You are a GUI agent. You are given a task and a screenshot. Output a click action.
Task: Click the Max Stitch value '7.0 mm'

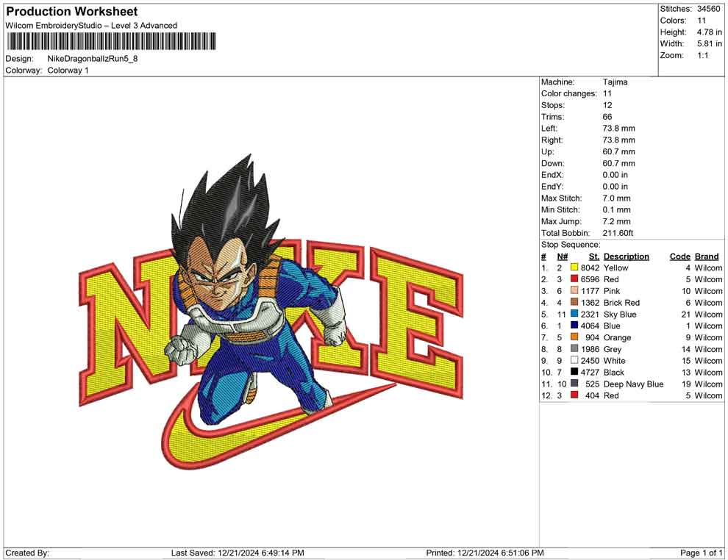tap(616, 198)
